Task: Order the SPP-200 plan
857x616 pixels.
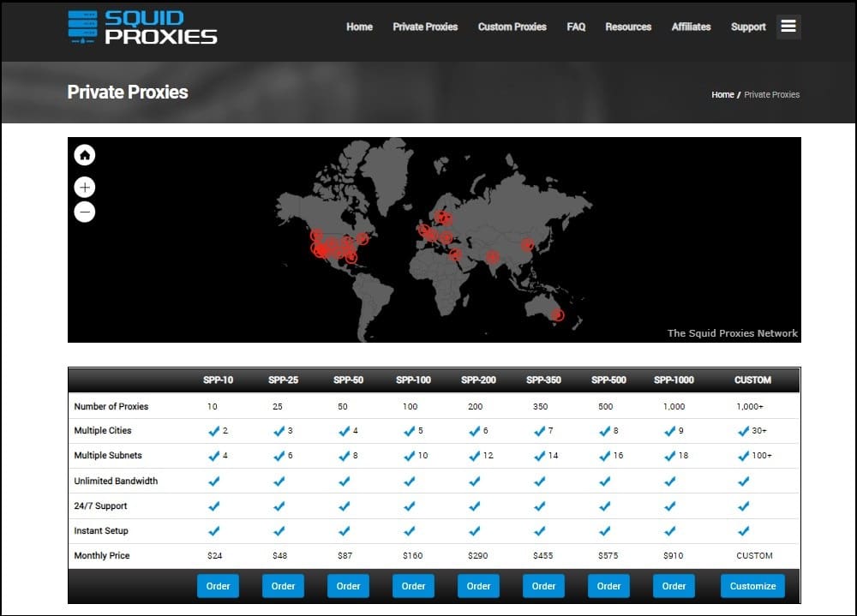Action: pos(478,586)
